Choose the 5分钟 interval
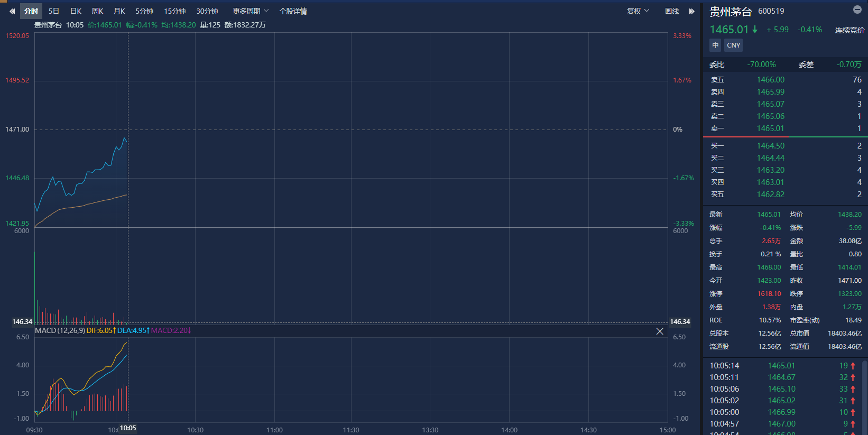Viewport: 868px width, 435px height. [144, 11]
